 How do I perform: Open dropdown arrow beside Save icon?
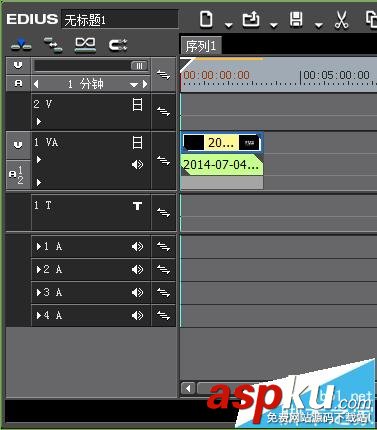tap(319, 25)
